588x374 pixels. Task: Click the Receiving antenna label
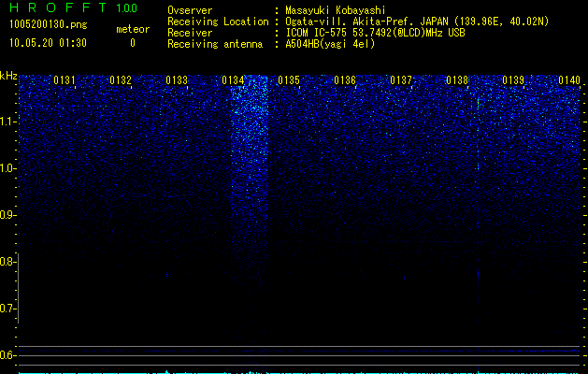pyautogui.click(x=215, y=44)
